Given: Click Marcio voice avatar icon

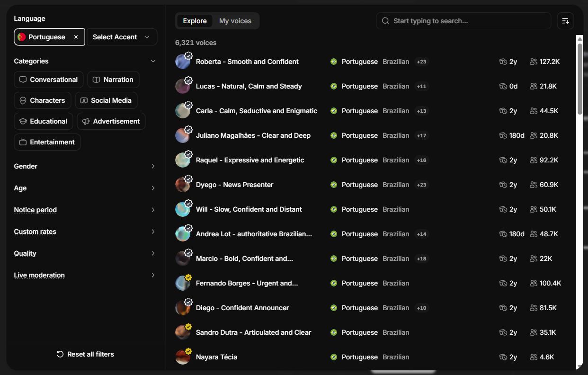Looking at the screenshot, I should coord(183,259).
